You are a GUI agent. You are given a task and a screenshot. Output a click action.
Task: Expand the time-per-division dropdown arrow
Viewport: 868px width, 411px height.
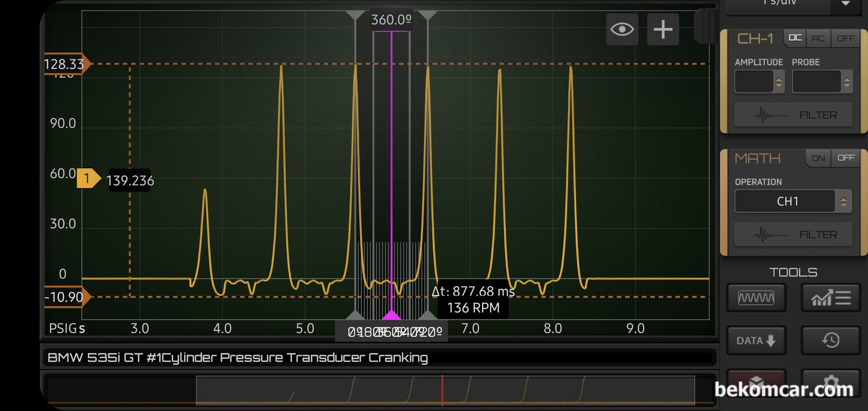point(846,4)
